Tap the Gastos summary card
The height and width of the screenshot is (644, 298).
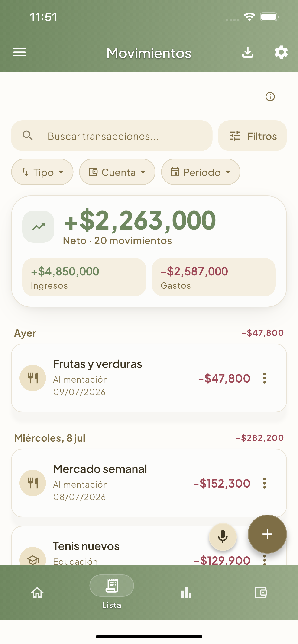point(214,277)
